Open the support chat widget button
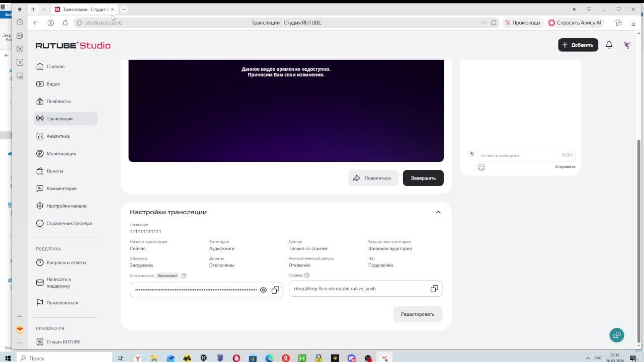This screenshot has width=644, height=362. [617, 335]
